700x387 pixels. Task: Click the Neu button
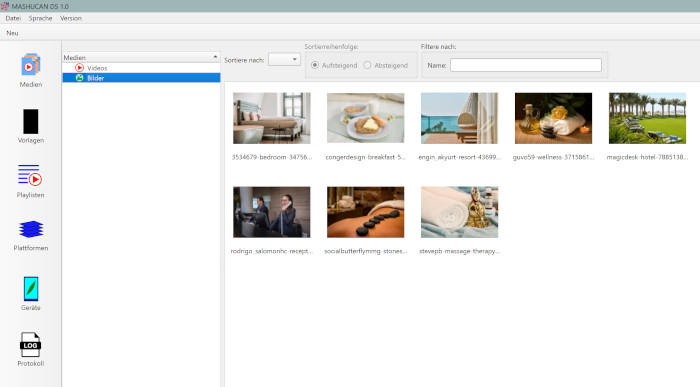click(x=12, y=33)
